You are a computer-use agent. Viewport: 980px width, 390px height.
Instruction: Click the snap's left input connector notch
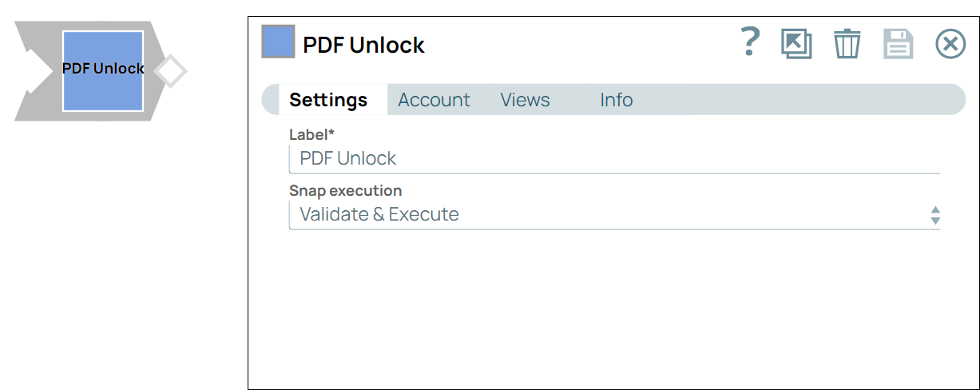[34, 71]
